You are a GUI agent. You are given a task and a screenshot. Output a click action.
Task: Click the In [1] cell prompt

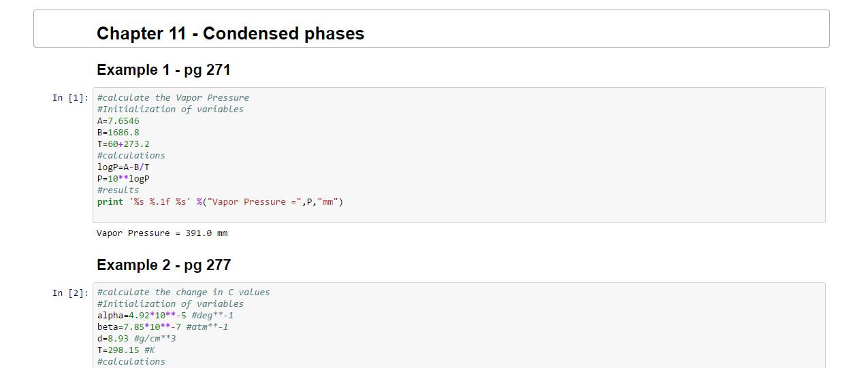coord(70,98)
